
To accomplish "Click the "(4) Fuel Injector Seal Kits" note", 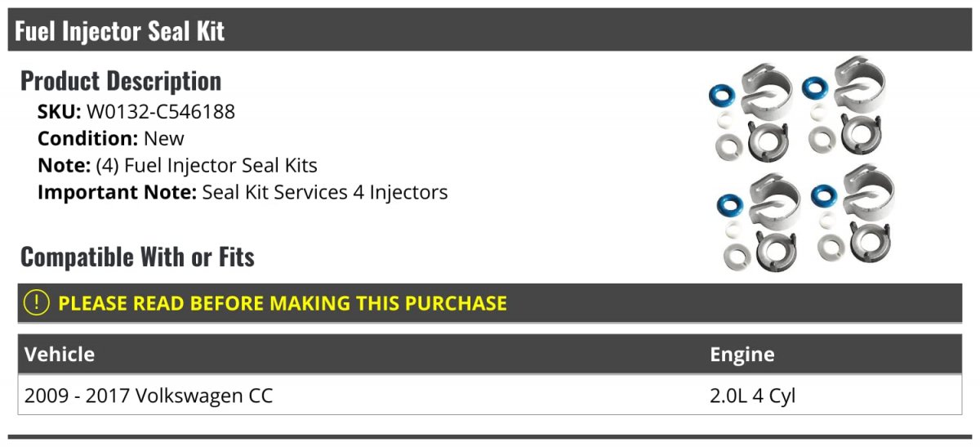I will click(x=207, y=165).
